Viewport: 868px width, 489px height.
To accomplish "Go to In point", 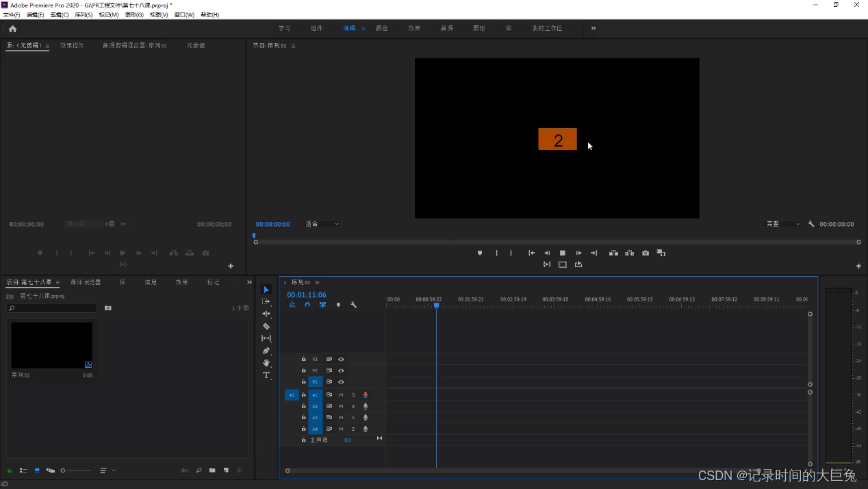I will click(x=531, y=253).
